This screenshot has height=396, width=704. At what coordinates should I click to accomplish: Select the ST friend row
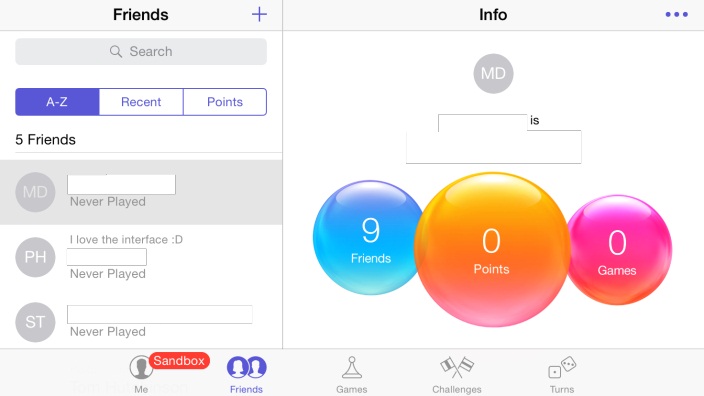click(141, 321)
